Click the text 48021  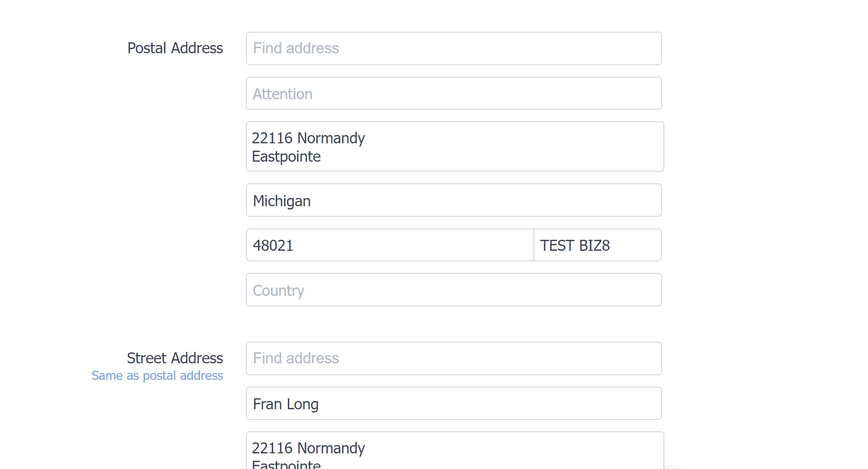pos(273,246)
